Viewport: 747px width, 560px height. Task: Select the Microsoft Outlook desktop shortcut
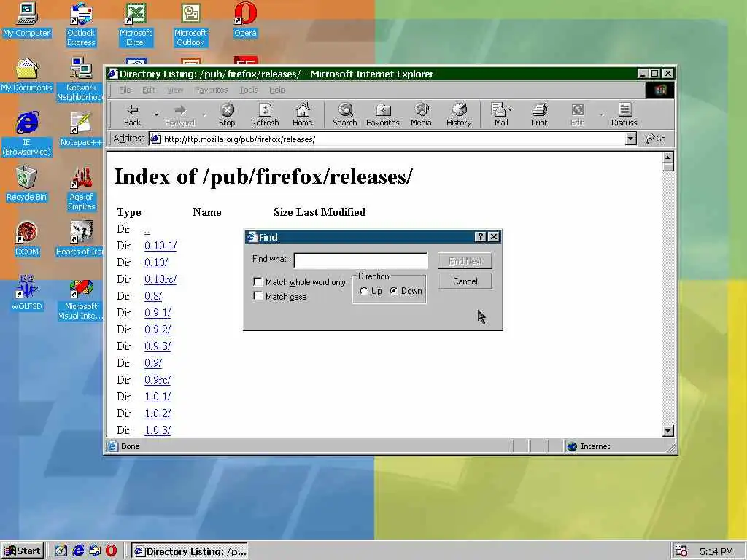[x=190, y=25]
